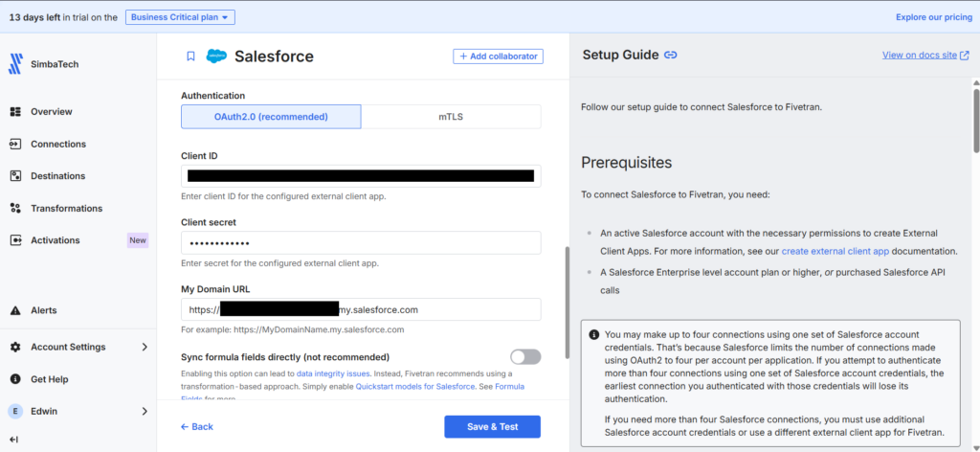
Task: Click the Setup Guide vertical scrollbar
Action: tap(975, 120)
